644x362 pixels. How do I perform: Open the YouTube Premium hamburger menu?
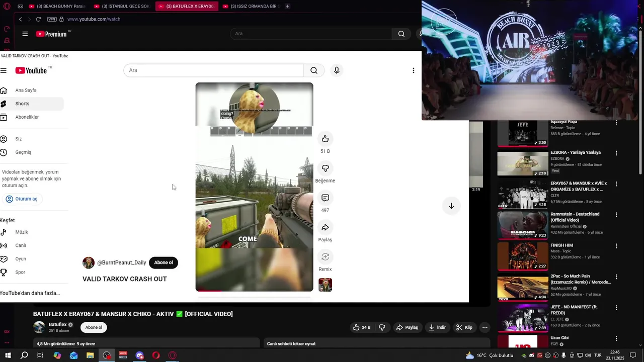[x=25, y=34]
